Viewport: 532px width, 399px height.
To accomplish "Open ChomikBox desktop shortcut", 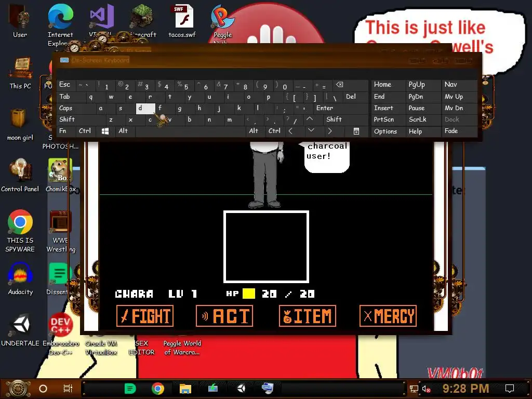I will (x=60, y=176).
